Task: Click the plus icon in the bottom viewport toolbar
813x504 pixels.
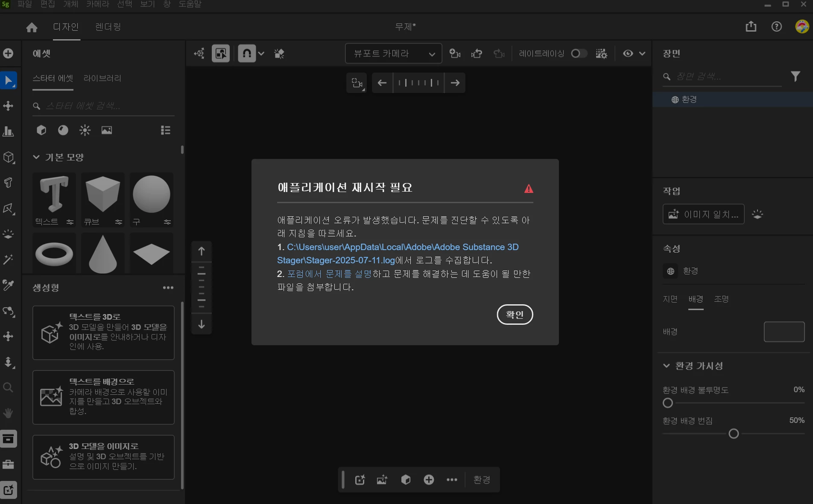Action: click(x=429, y=480)
